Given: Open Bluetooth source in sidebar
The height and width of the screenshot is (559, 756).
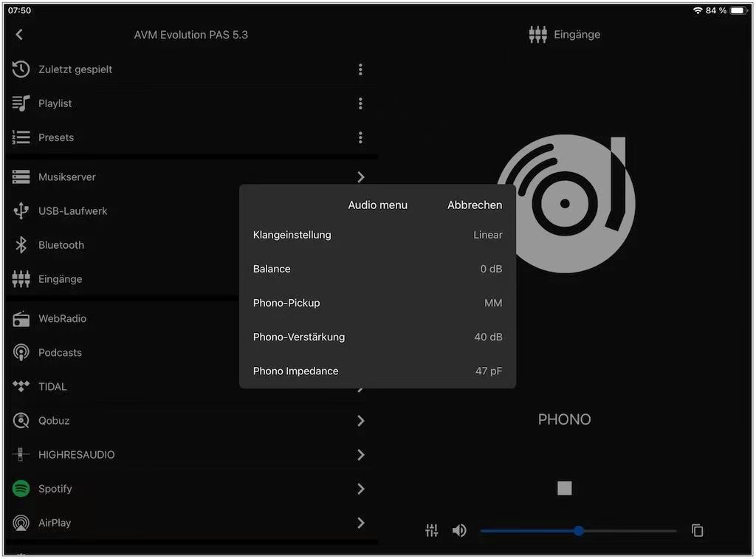Looking at the screenshot, I should click(x=61, y=245).
